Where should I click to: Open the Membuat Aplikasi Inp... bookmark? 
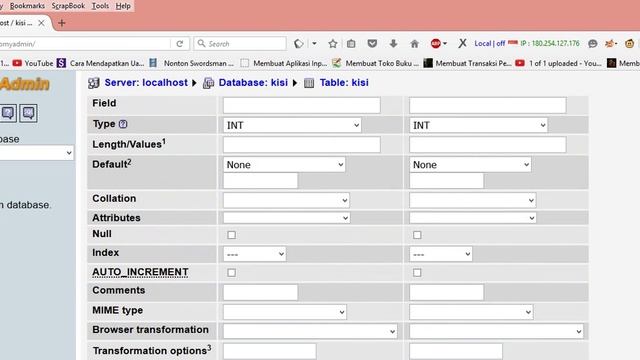[x=284, y=63]
